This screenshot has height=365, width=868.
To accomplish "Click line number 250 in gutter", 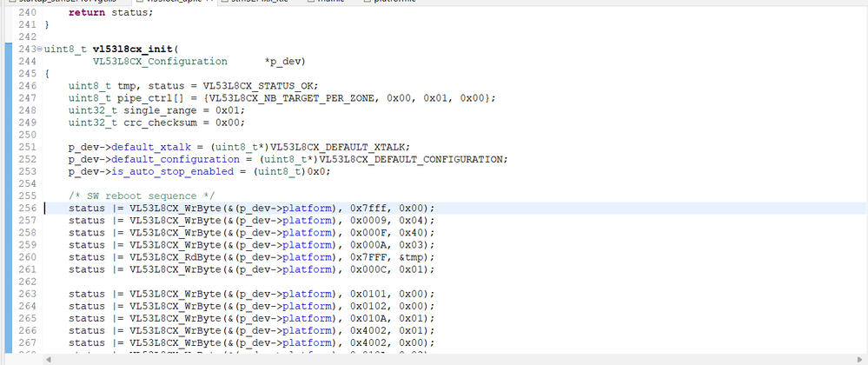I will 28,136.
